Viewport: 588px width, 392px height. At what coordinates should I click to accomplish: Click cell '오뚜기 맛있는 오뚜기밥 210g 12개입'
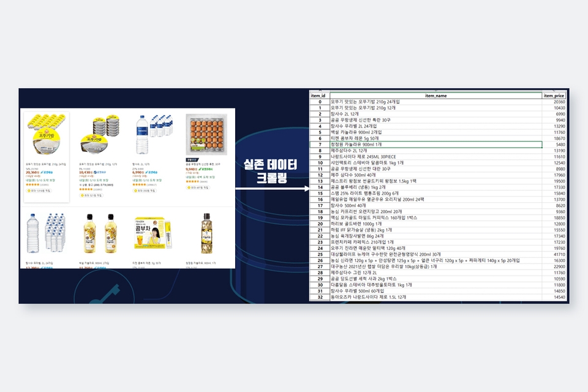(x=435, y=108)
